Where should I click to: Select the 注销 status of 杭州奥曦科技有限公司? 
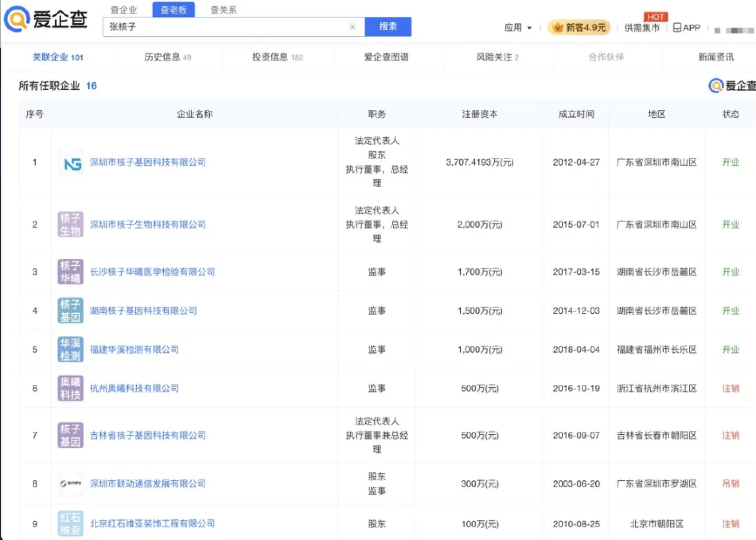[731, 388]
